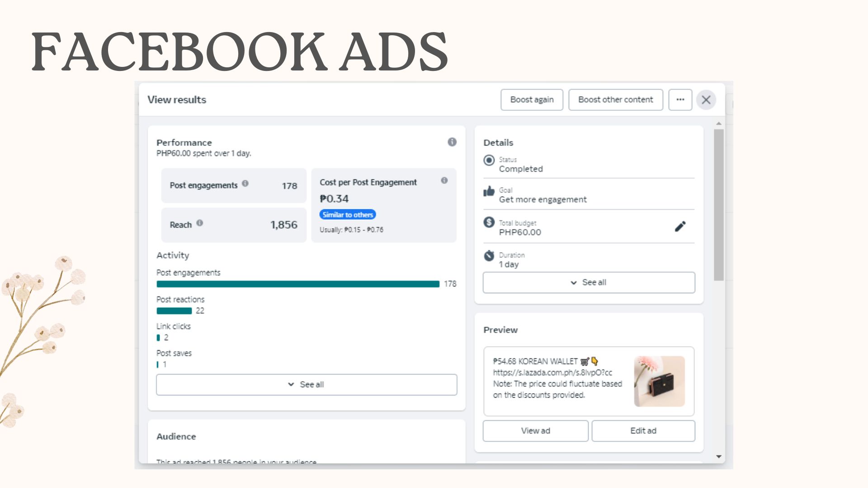Click the Korean wallet preview thumbnail
Image resolution: width=868 pixels, height=488 pixels.
coord(659,381)
